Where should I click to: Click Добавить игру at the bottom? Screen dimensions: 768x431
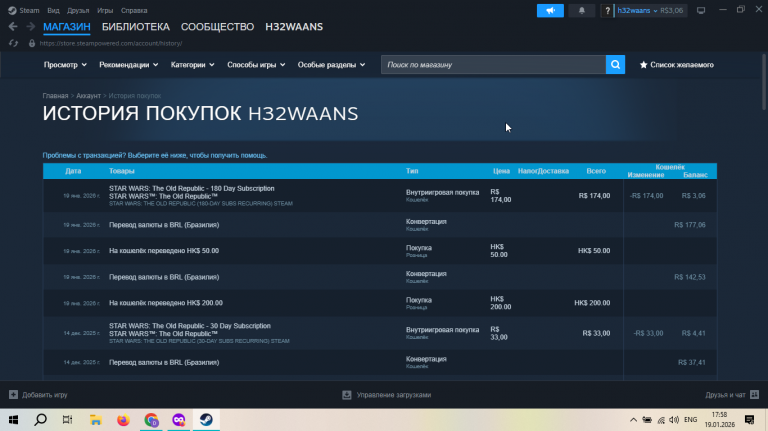point(45,395)
